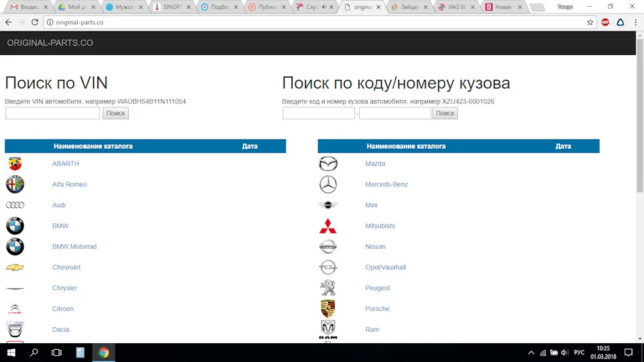Click the Citroen chevrons logo
Image resolution: width=644 pixels, height=362 pixels.
pos(15,308)
